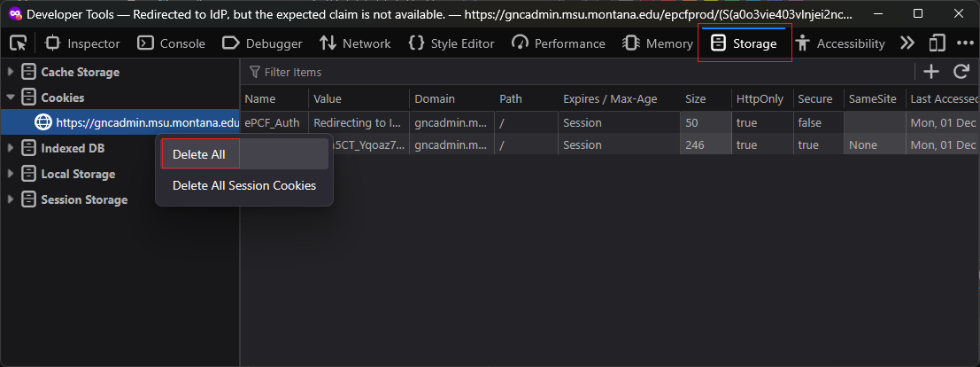This screenshot has width=980, height=367.
Task: Sort by the HttpOnly column header
Action: (762, 99)
